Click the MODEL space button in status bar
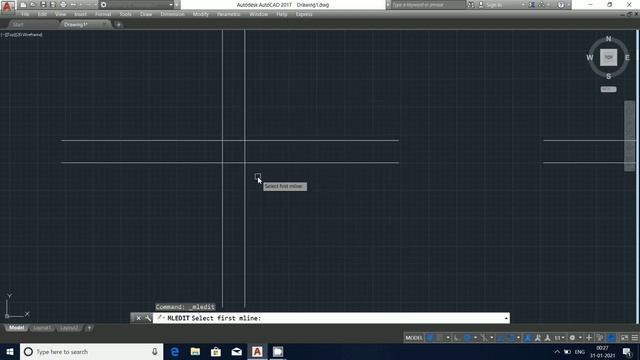The image size is (640, 360). tap(414, 338)
